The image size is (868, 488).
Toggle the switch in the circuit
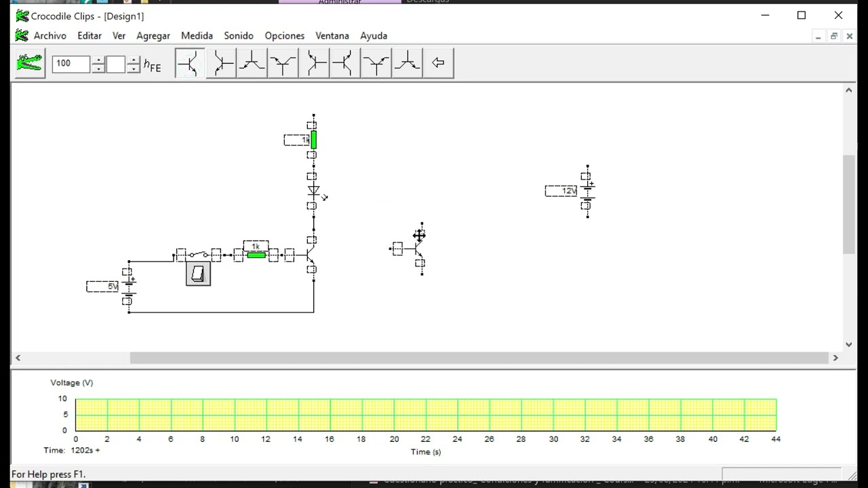199,255
